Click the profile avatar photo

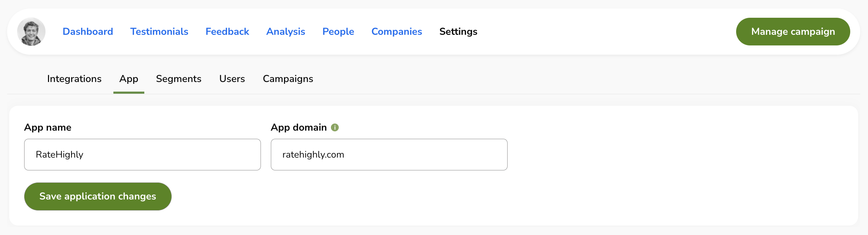(32, 32)
